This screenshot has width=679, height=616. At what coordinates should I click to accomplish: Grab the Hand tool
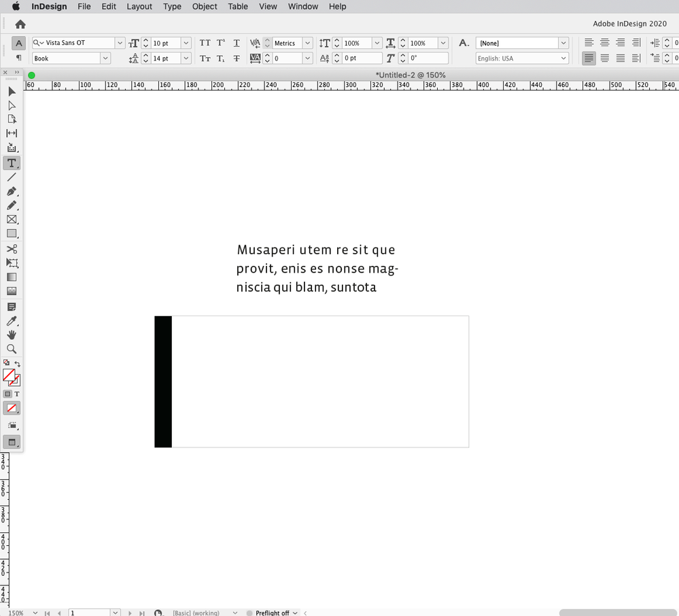12,334
